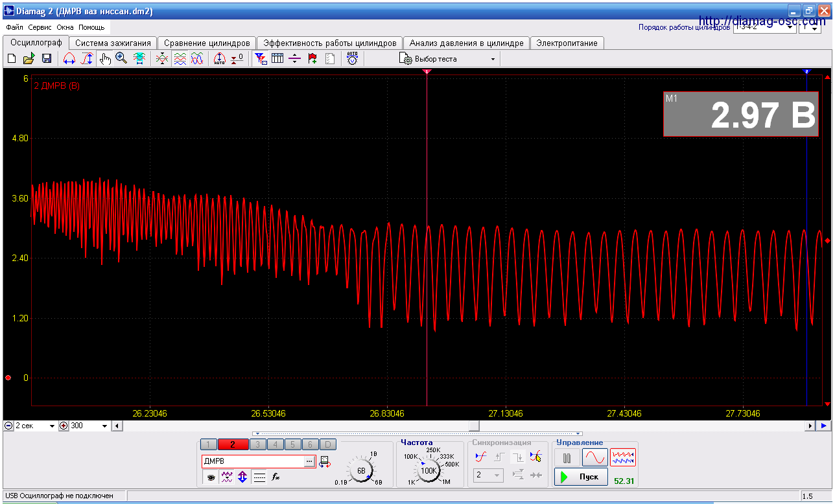
Task: Click the voltage range knob showing 6В
Action: click(x=361, y=471)
